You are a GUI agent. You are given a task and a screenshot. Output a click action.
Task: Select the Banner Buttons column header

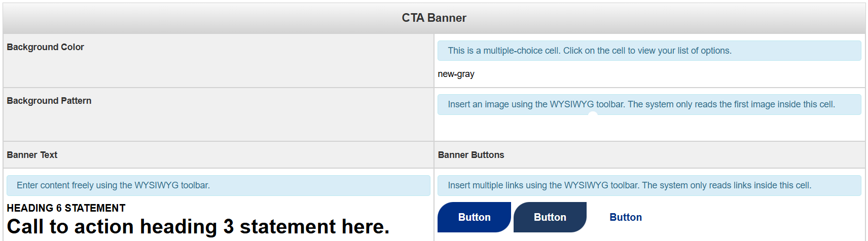coord(471,155)
